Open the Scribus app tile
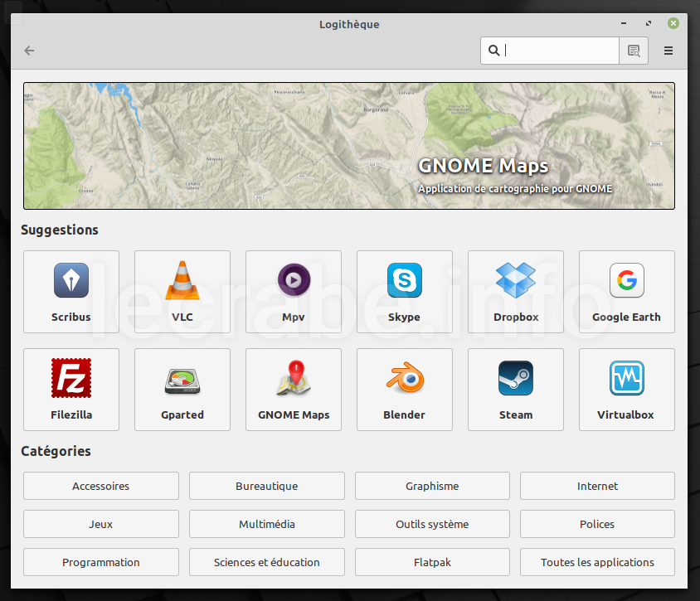Image resolution: width=700 pixels, height=601 pixels. tap(71, 292)
